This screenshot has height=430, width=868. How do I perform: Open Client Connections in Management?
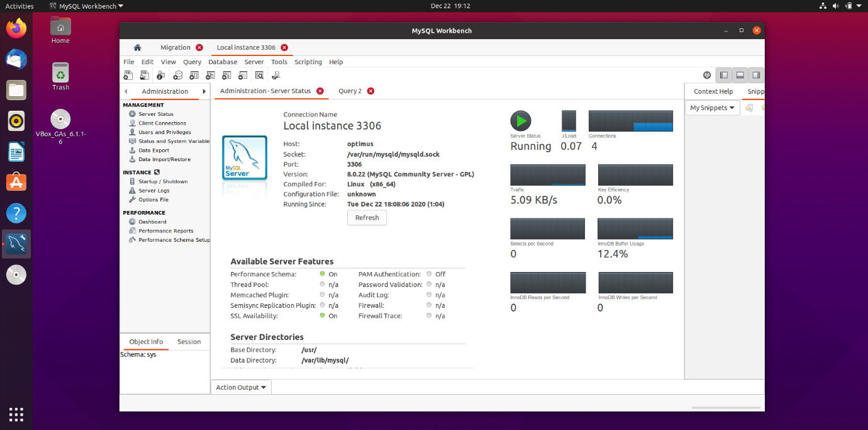(162, 123)
